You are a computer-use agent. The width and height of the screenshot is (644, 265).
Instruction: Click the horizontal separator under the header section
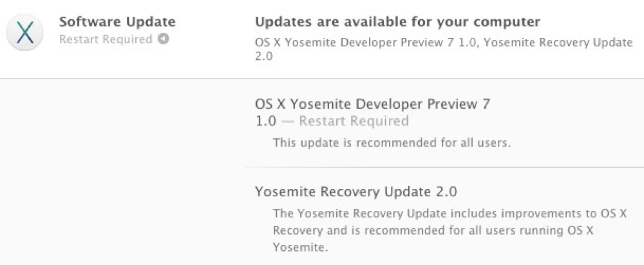click(322, 78)
